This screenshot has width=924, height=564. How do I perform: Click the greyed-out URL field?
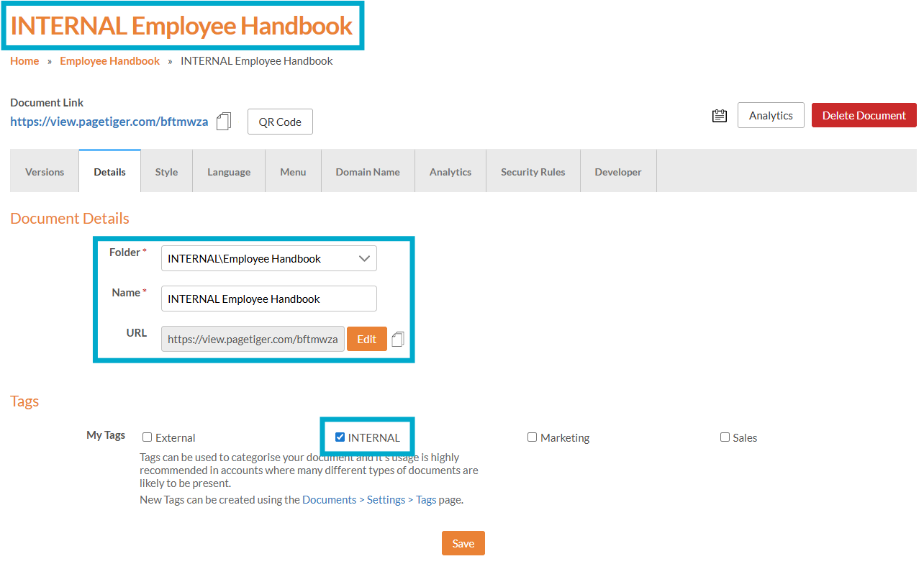[253, 339]
